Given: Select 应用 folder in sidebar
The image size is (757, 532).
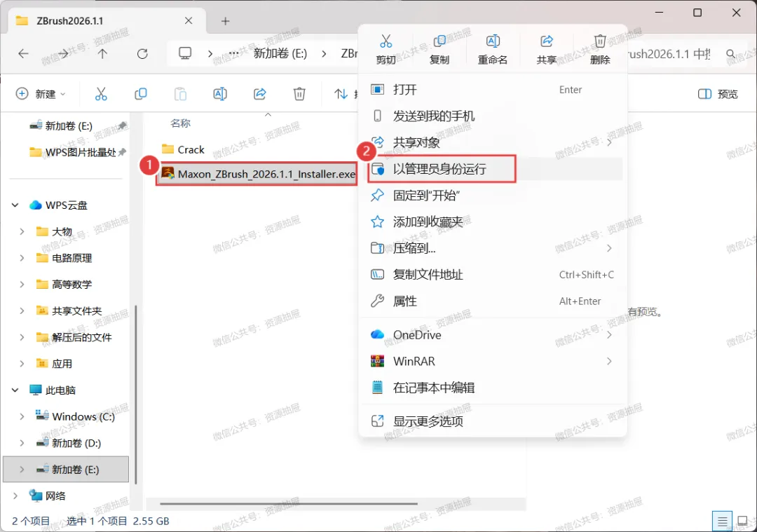Looking at the screenshot, I should pyautogui.click(x=62, y=364).
